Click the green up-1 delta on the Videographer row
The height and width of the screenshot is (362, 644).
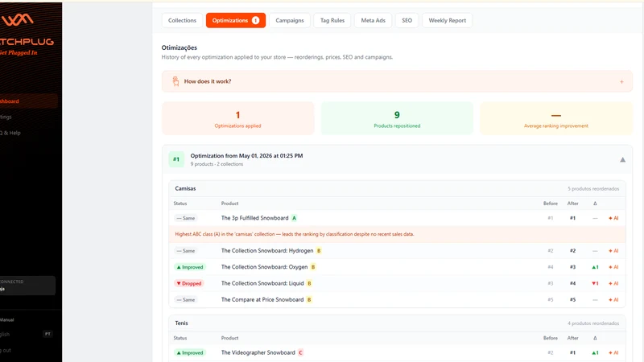coord(595,353)
